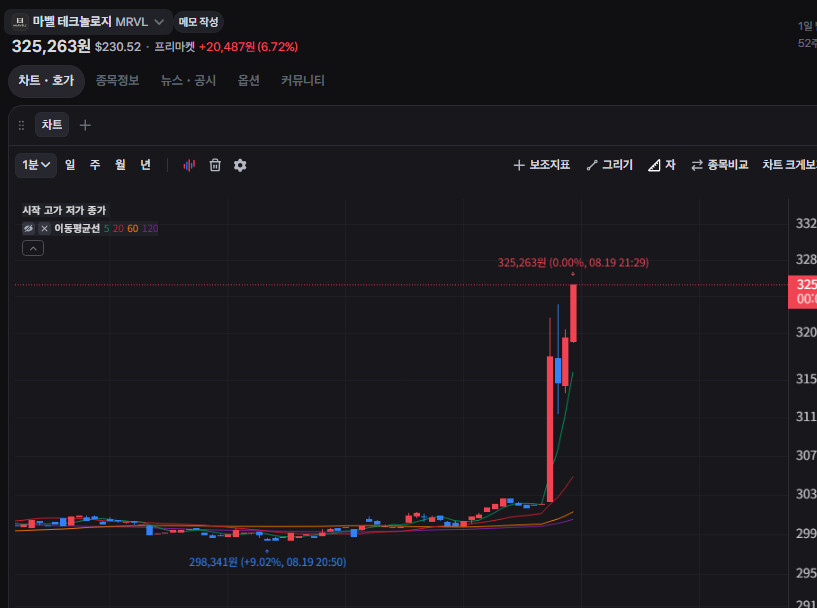
Task: Toggle moving average visibility eye icon
Action: coord(29,229)
